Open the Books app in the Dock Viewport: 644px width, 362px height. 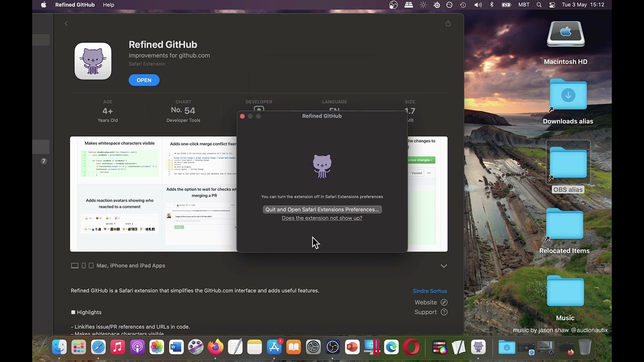(x=294, y=347)
